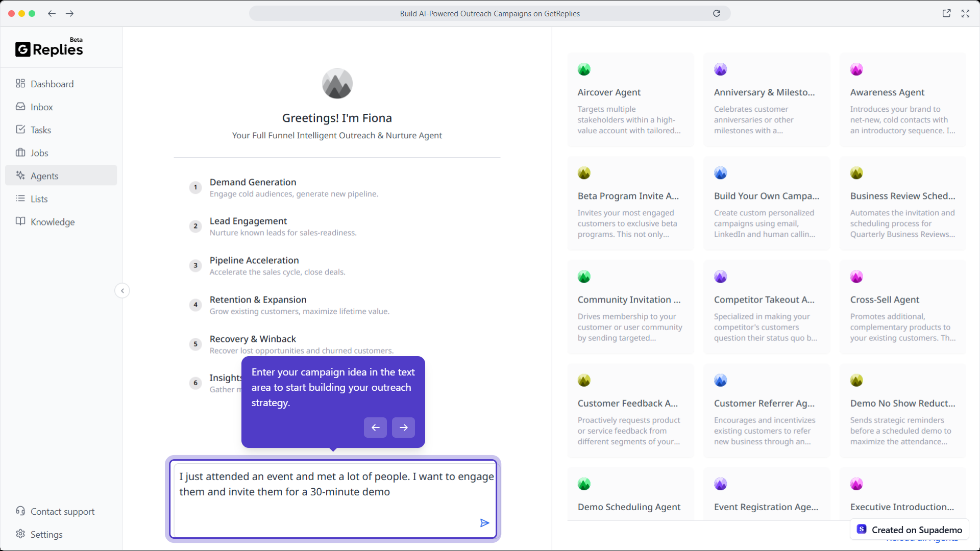Click the send arrow icon in the text area

(484, 523)
